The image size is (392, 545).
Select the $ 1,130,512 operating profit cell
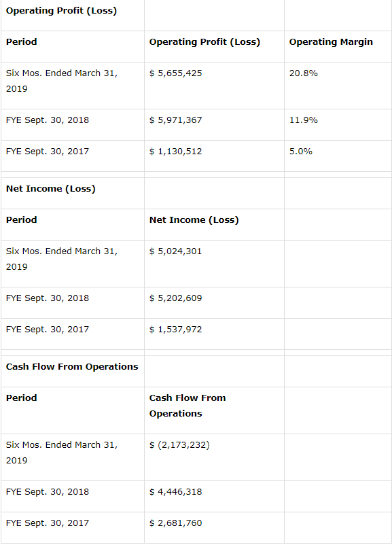tap(175, 152)
